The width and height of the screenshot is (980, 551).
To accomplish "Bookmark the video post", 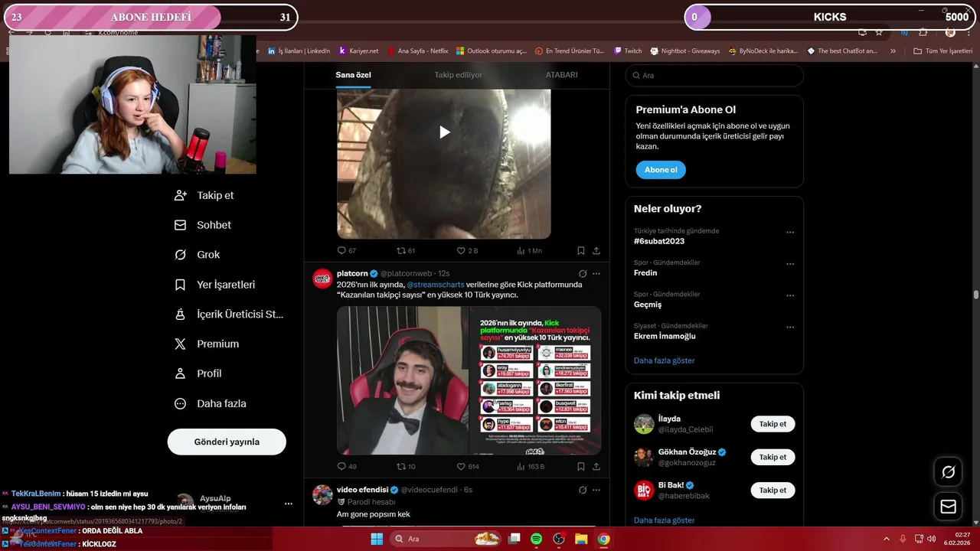I will (581, 250).
